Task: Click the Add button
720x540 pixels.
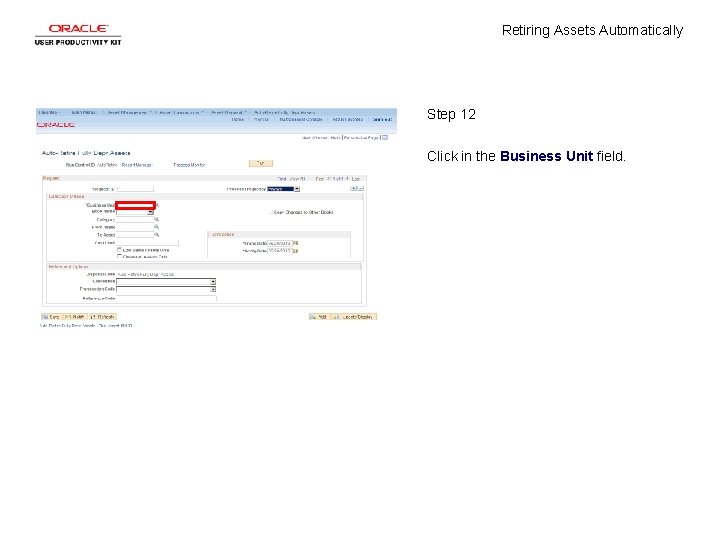Action: coord(319,317)
